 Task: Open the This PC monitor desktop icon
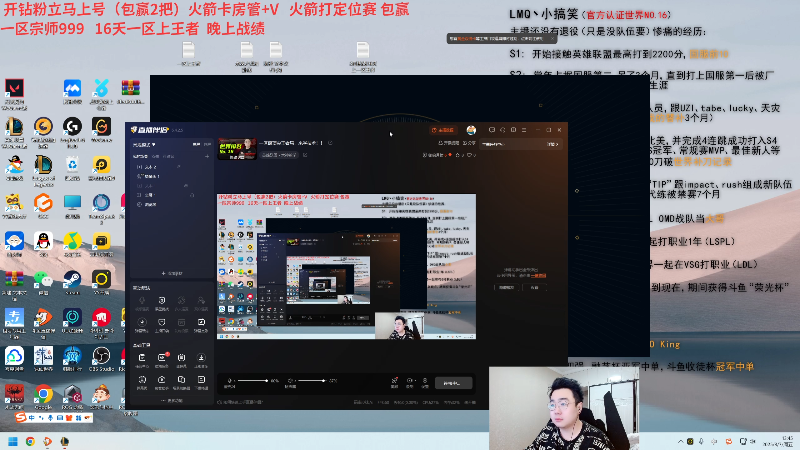tap(72, 203)
